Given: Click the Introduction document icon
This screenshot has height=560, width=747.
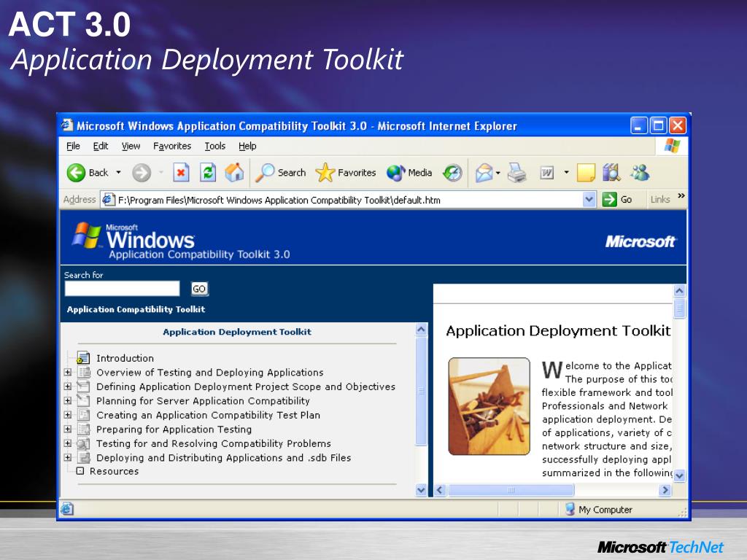Looking at the screenshot, I should pyautogui.click(x=83, y=357).
